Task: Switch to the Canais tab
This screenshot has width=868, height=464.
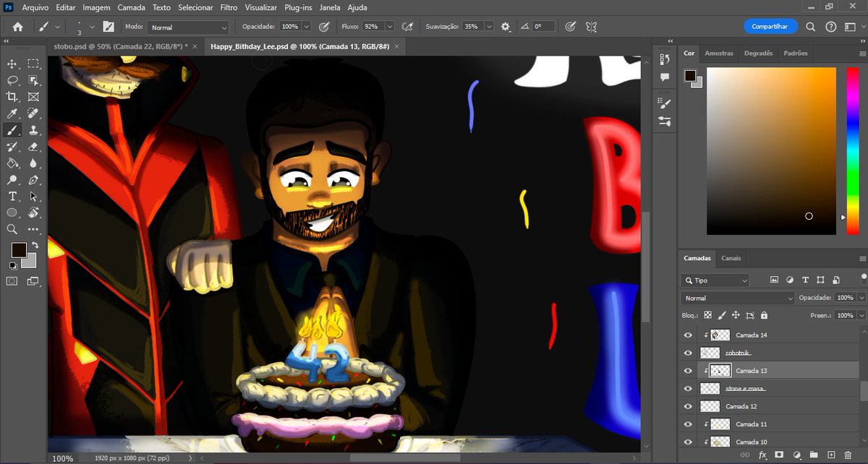Action: (731, 258)
